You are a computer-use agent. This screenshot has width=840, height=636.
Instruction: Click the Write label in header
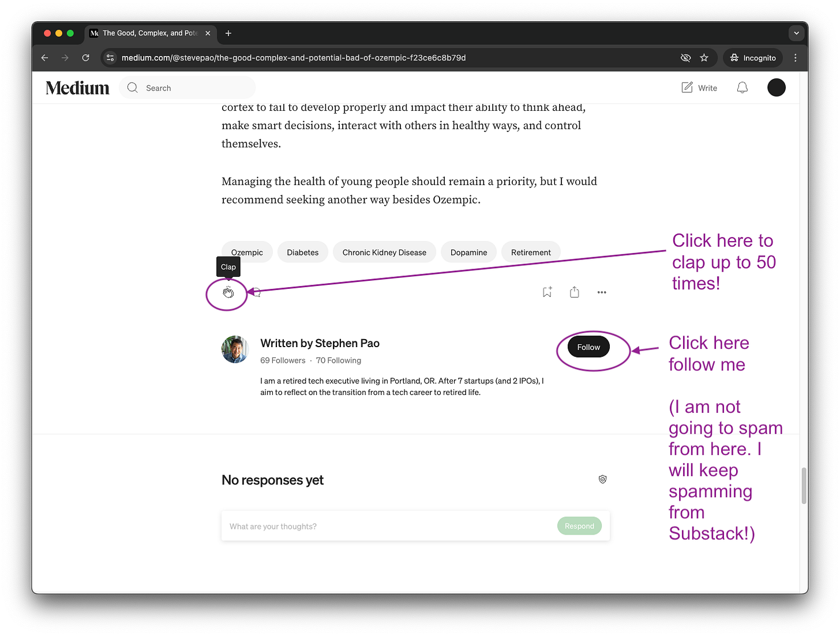pyautogui.click(x=707, y=88)
